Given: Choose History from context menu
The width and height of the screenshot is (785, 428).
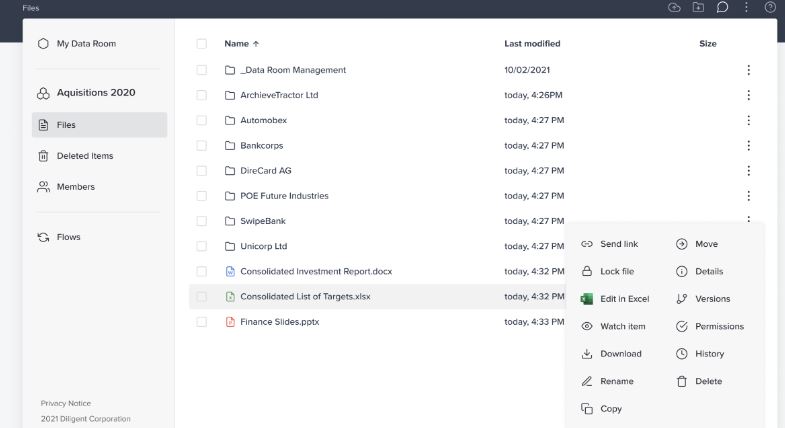Looking at the screenshot, I should (700, 354).
